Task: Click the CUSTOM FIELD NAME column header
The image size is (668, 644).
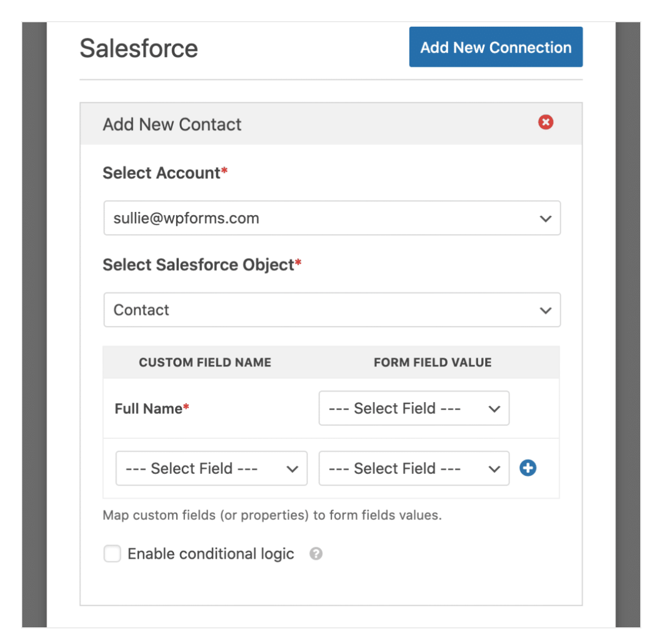Action: (x=205, y=363)
